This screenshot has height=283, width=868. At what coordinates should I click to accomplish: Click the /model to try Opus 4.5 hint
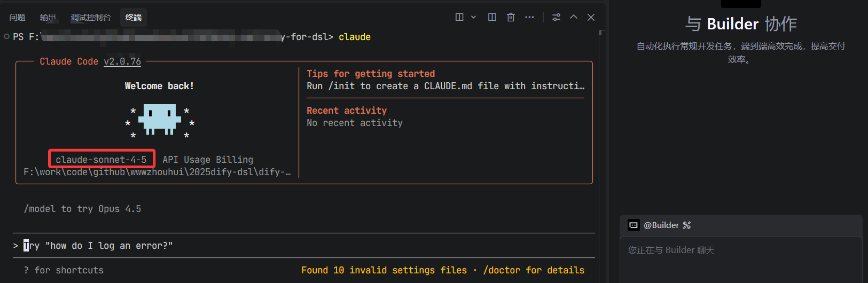click(82, 209)
